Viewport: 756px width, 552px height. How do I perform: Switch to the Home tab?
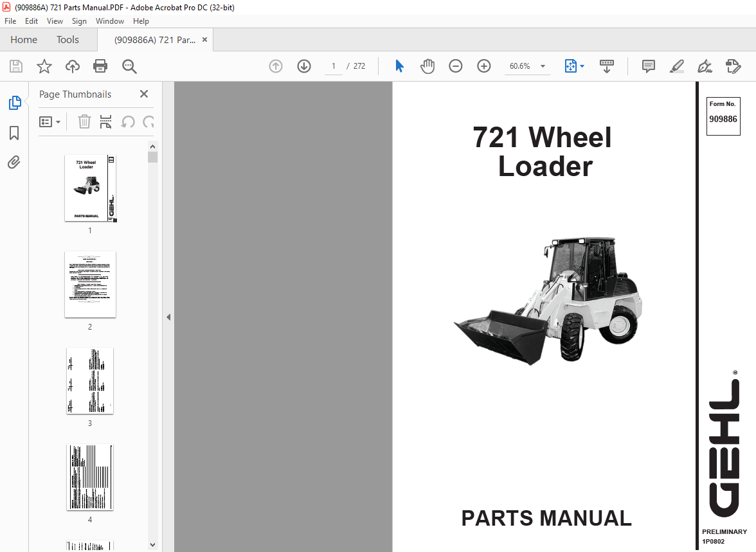click(x=24, y=40)
